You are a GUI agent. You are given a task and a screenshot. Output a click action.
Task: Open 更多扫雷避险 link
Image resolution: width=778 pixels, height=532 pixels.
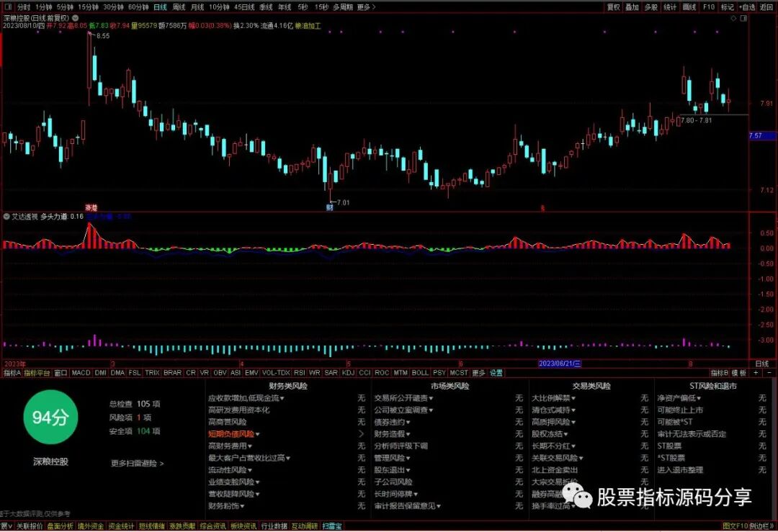click(x=137, y=464)
